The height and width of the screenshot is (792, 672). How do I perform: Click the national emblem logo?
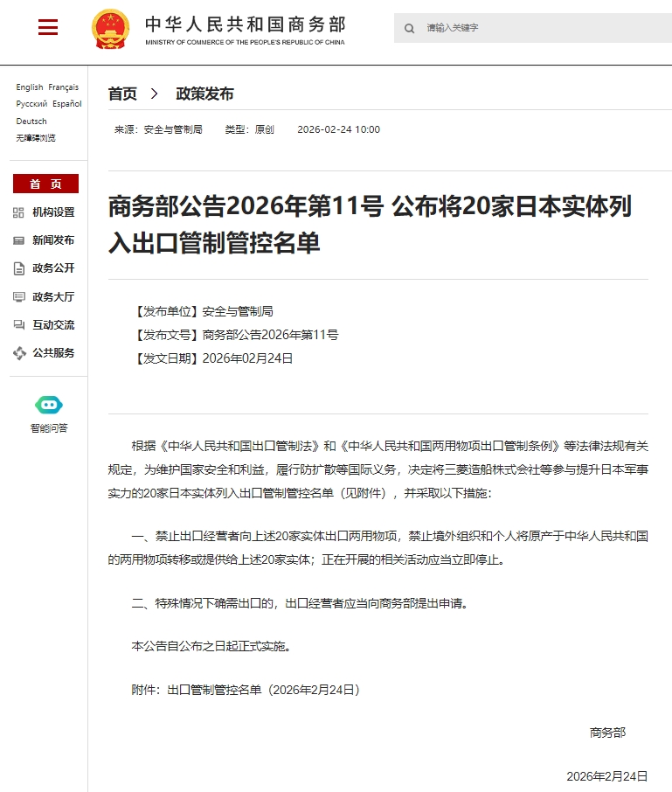pyautogui.click(x=111, y=29)
